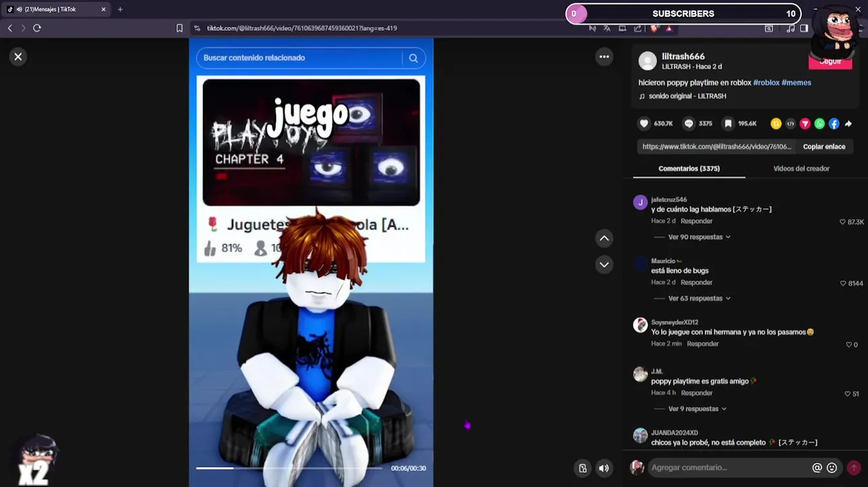This screenshot has width=868, height=487.
Task: Click the browser address bar URL
Action: click(x=302, y=28)
